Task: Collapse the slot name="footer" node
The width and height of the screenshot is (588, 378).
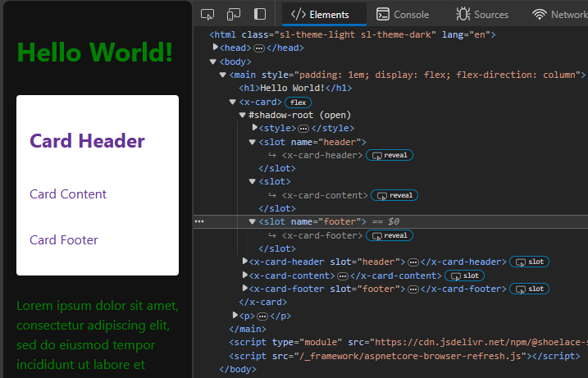Action: tap(252, 221)
